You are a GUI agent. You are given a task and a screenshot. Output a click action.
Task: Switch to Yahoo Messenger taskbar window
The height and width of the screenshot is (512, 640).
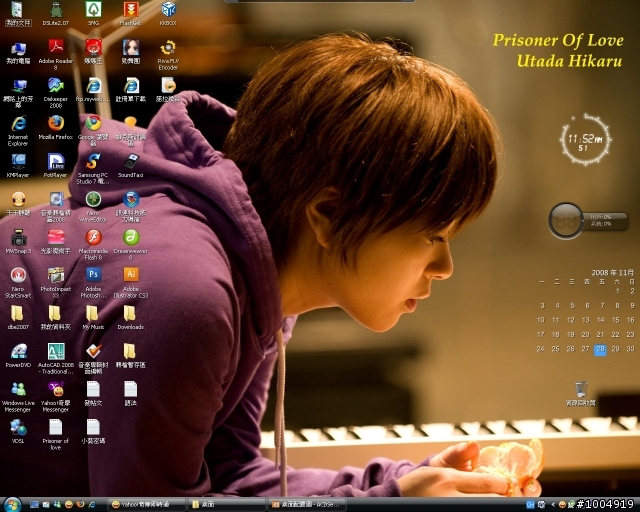(x=146, y=505)
